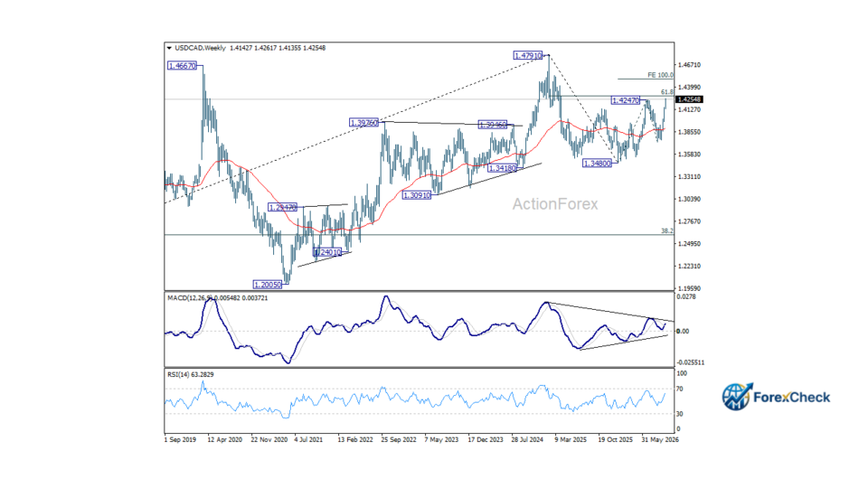
Task: Click the ForexCheck brand name text
Action: point(792,398)
